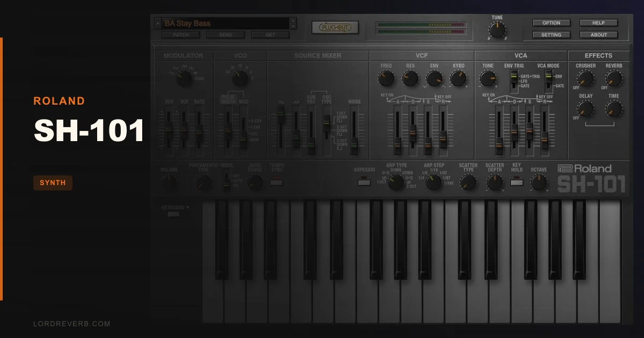644x338 pixels.
Task: Click the DELAY effect knob
Action: (586, 109)
